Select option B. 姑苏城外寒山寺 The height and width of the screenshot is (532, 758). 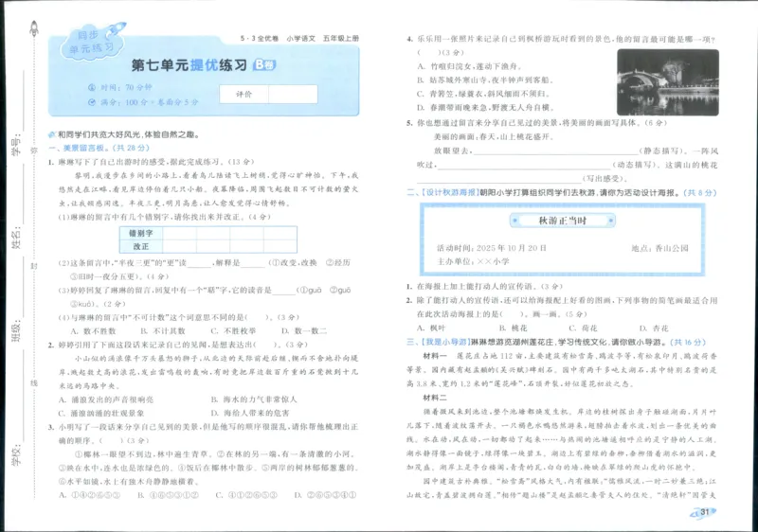tap(485, 80)
